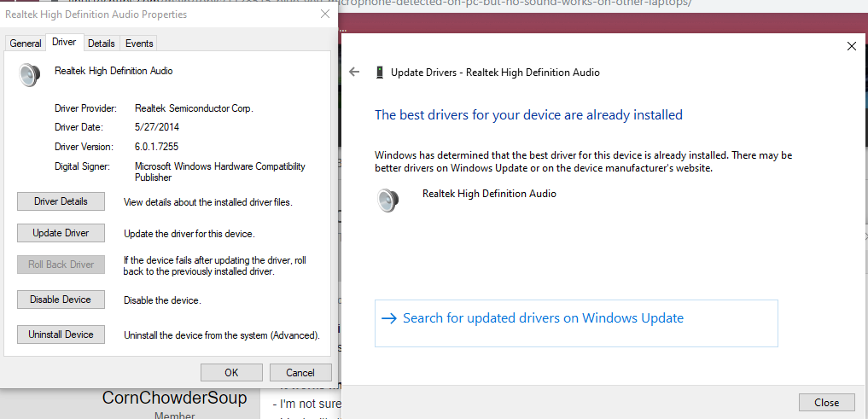Screen dimensions: 868x419
Task: Switch to the General tab
Action: 26,44
